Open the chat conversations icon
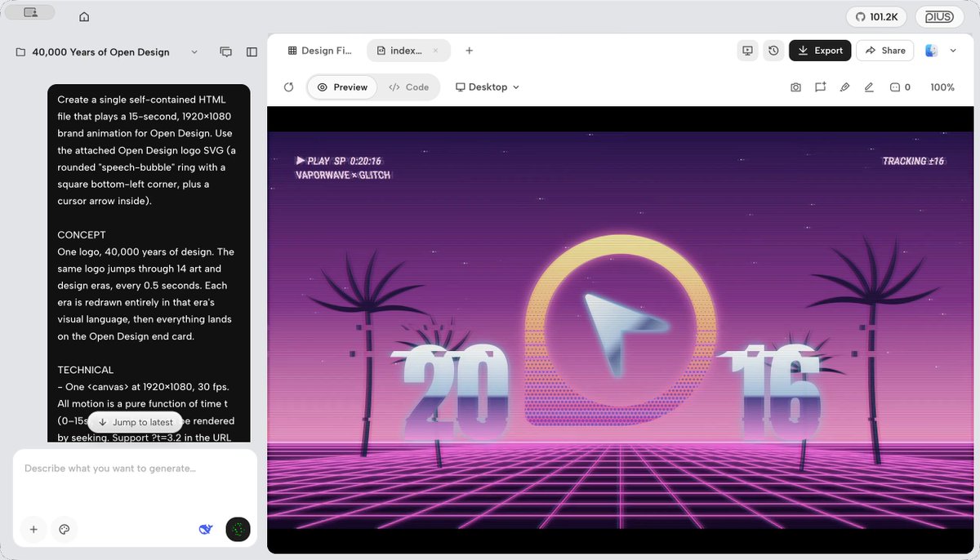 click(226, 51)
